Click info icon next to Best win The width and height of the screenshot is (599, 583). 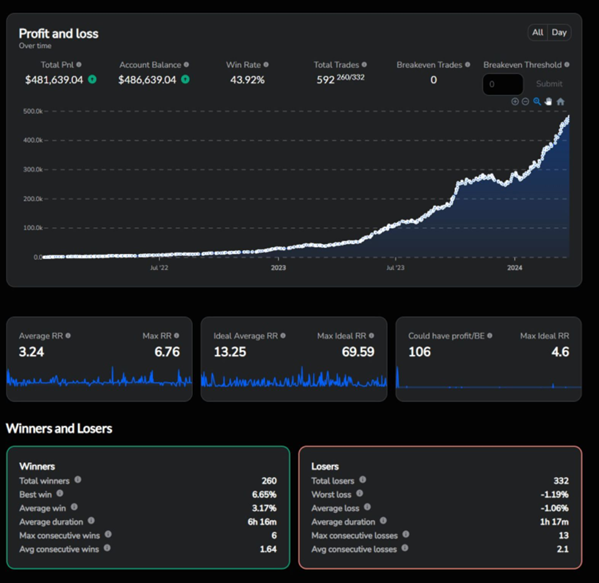pos(60,493)
